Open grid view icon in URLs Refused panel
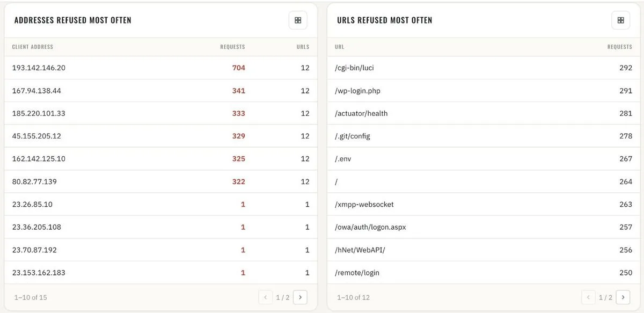 point(621,20)
